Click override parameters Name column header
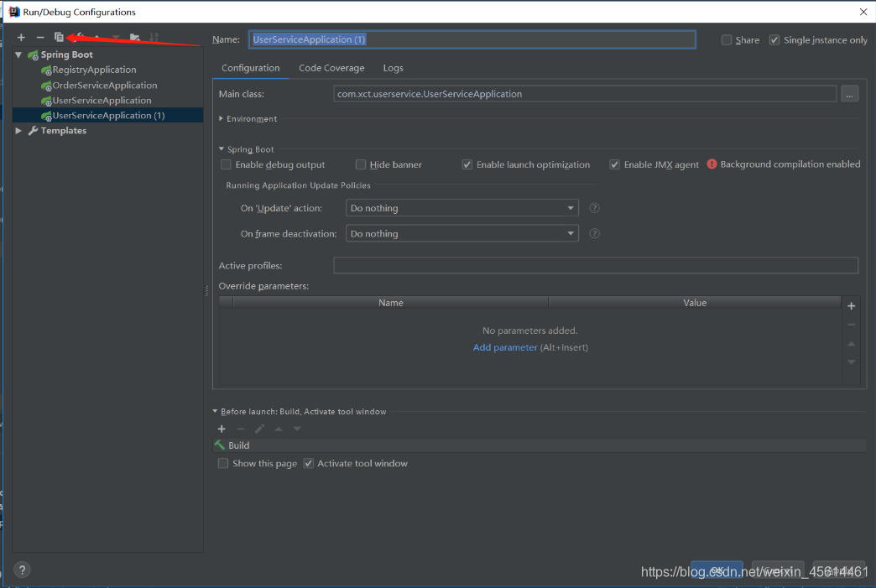The width and height of the screenshot is (876, 588). tap(390, 303)
